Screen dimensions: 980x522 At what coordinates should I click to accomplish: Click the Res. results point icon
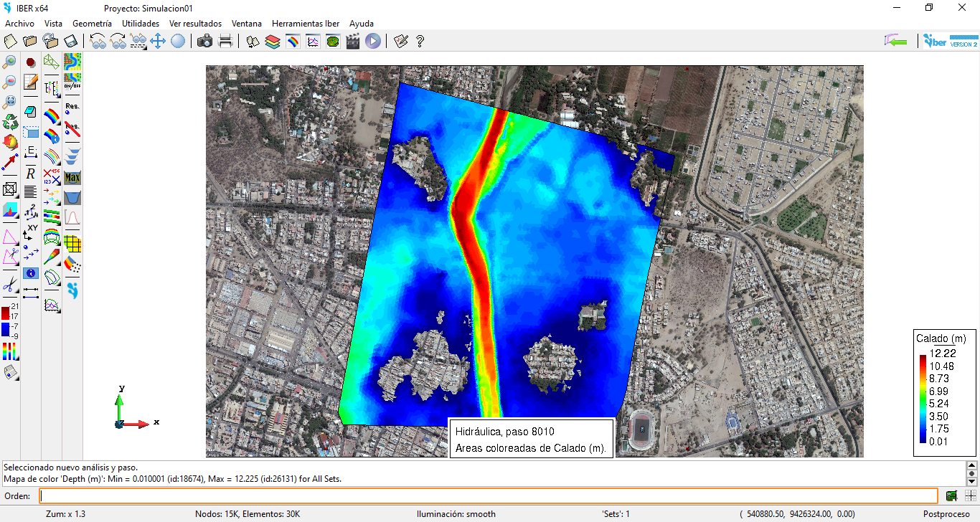[72, 108]
